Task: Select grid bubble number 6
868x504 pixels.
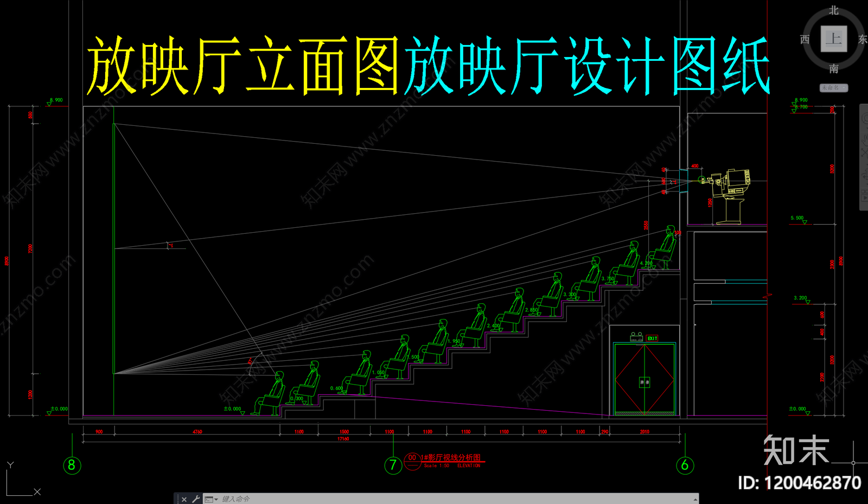Action: [x=685, y=465]
